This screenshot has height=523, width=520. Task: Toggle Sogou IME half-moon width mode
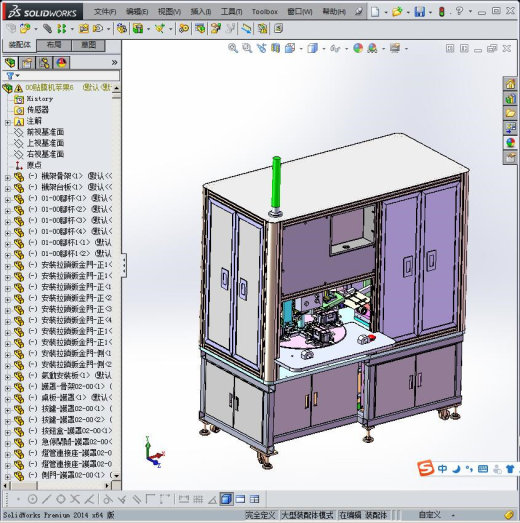[456, 469]
